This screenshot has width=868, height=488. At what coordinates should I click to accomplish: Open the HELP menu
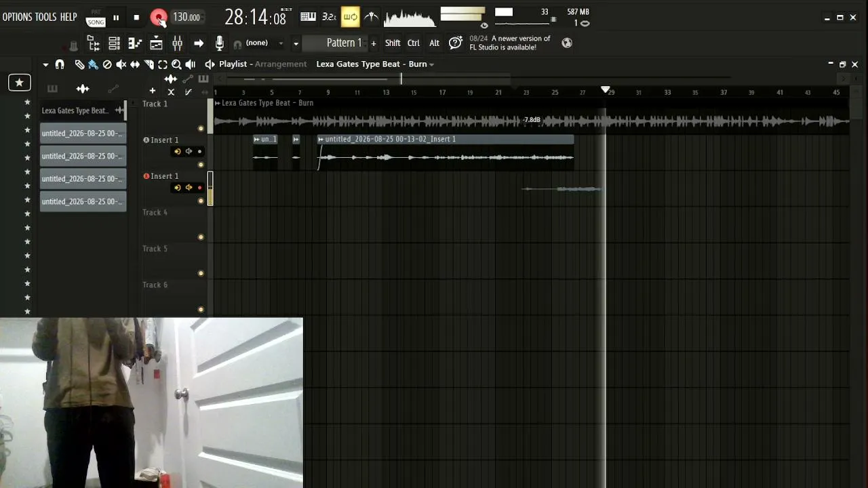[x=68, y=17]
